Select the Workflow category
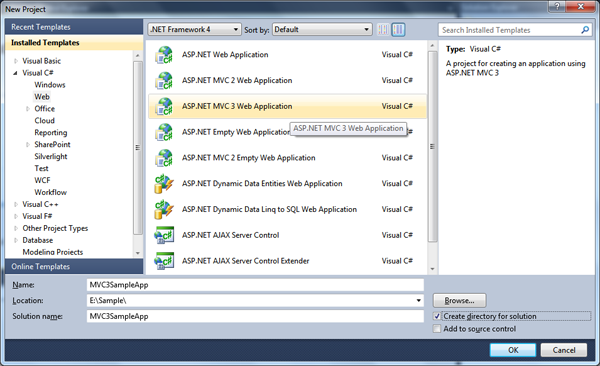 (51, 192)
